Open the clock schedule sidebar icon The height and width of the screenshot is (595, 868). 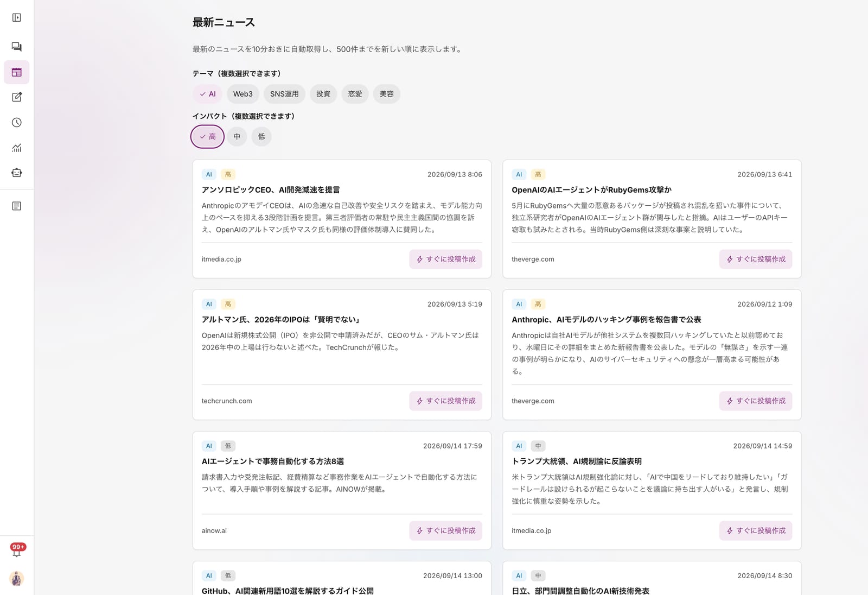coord(17,123)
